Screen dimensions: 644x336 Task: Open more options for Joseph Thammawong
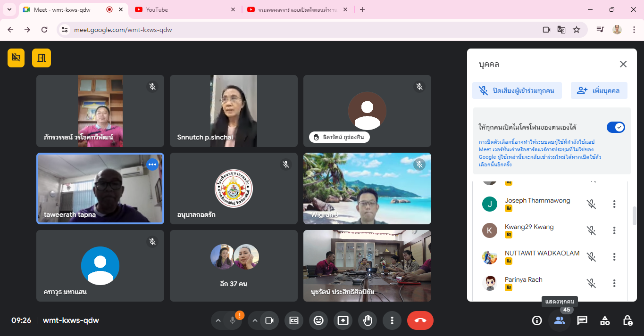pyautogui.click(x=614, y=204)
